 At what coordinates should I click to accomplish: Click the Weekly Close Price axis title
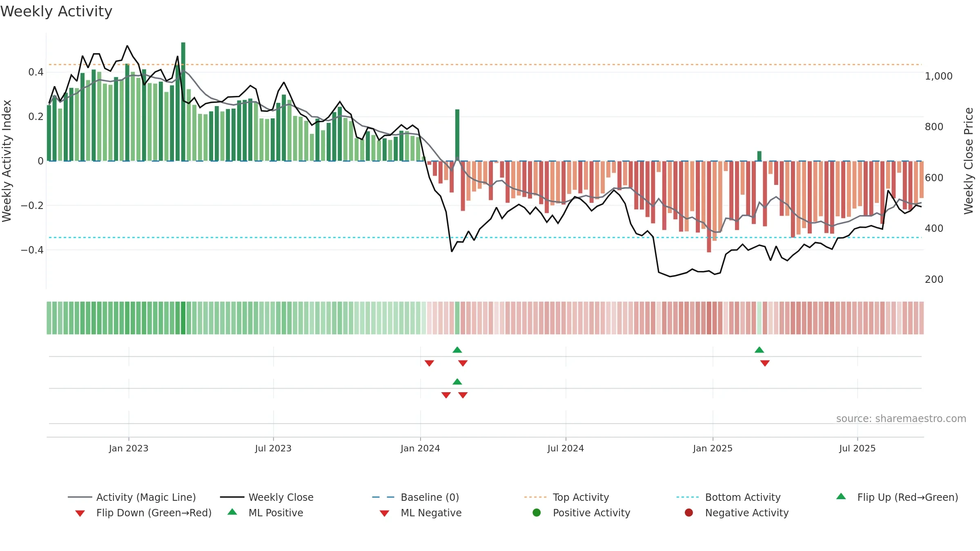point(969,161)
